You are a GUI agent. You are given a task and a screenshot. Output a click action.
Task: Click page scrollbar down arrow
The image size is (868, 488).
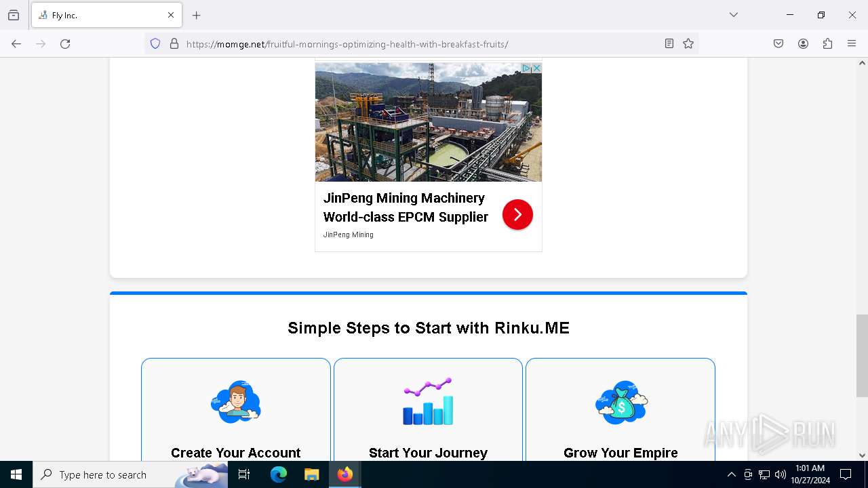[862, 455]
